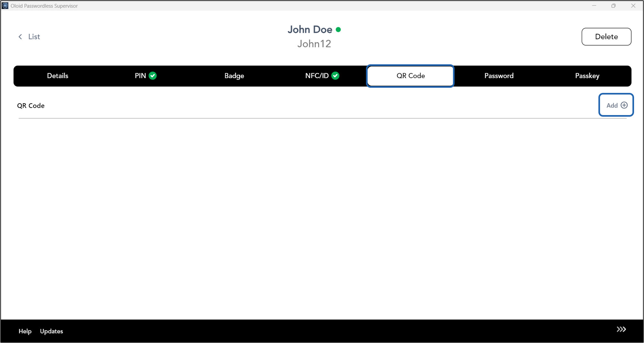Open the Details tab

[58, 76]
